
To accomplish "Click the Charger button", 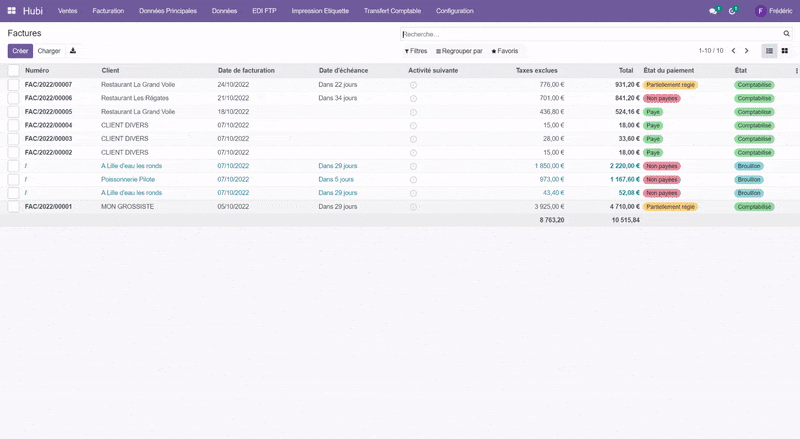I will [49, 51].
